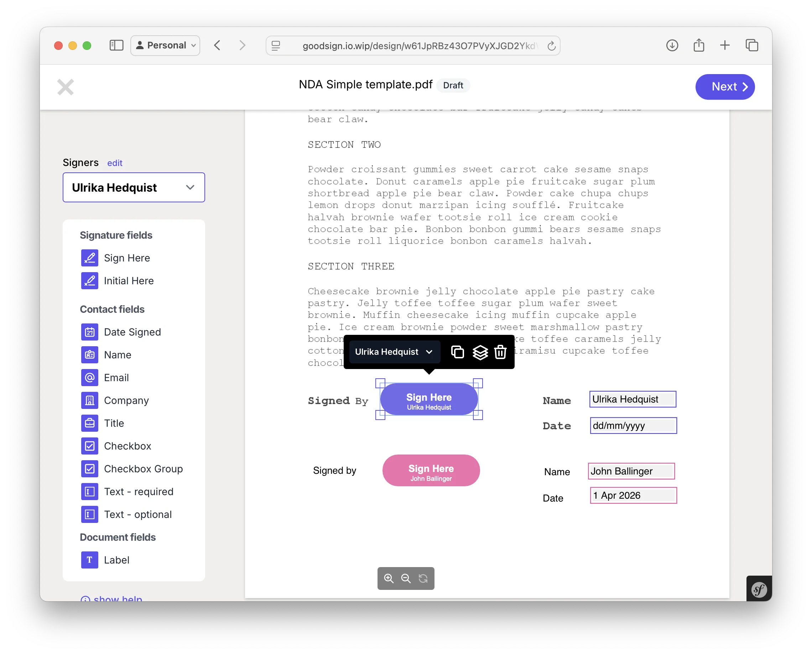Click the dd/mm/yyyy date input field

pos(633,425)
